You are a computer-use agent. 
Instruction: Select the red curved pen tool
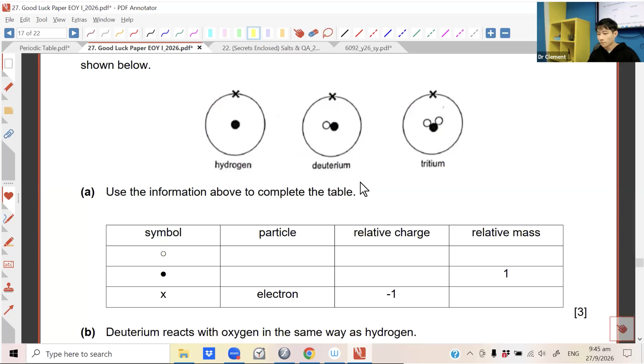click(134, 33)
